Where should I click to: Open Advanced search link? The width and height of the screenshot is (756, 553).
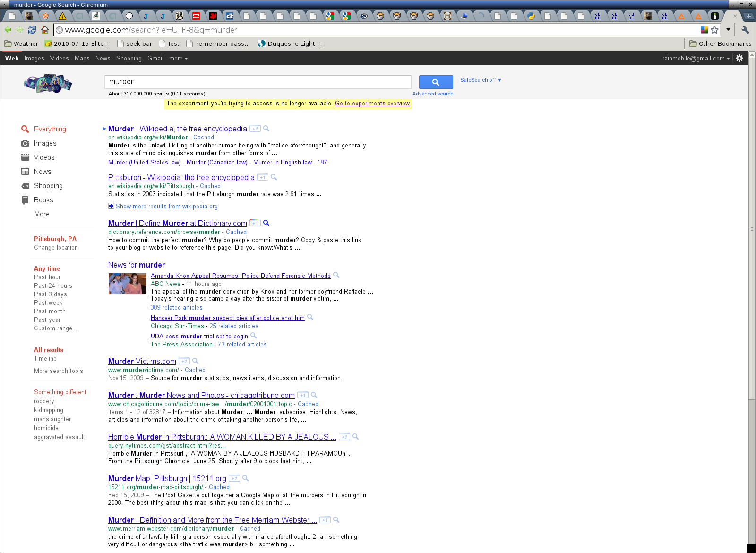coord(433,94)
